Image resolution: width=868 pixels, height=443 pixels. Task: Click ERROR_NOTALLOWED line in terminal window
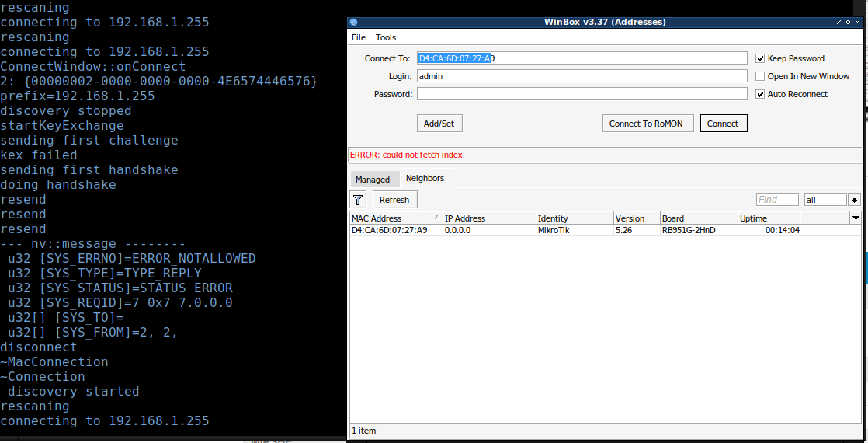132,258
